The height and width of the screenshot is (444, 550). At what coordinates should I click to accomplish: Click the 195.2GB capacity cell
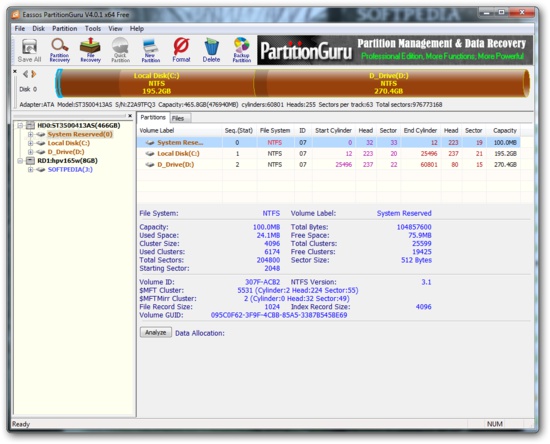point(505,154)
